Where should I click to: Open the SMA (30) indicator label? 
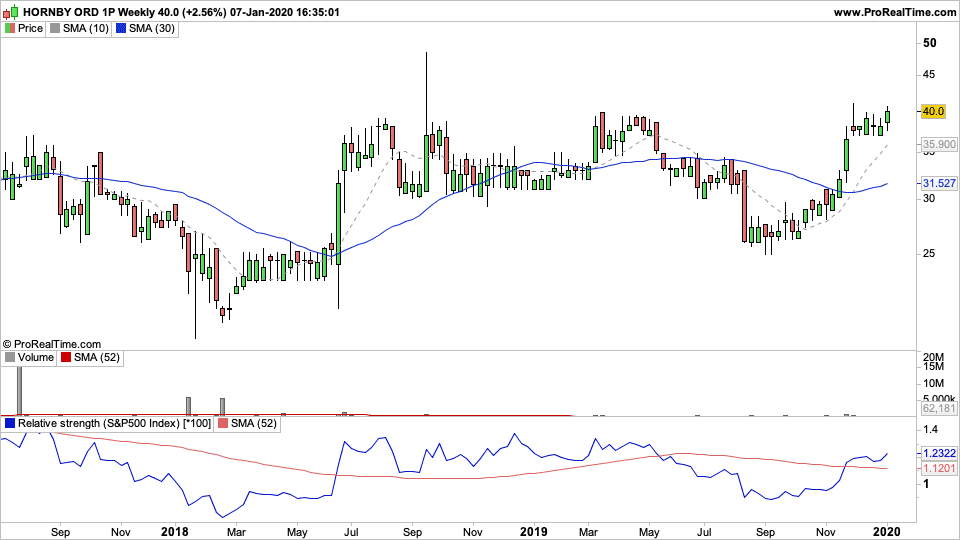(x=152, y=28)
